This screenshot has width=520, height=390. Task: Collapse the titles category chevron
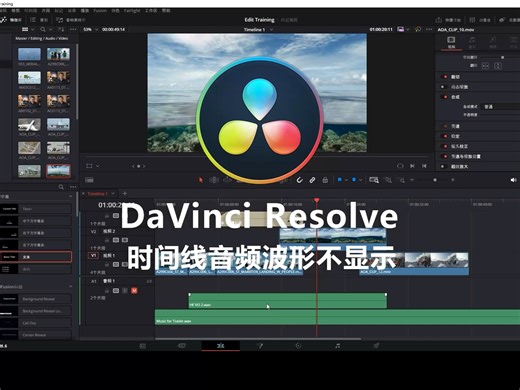tap(70, 197)
